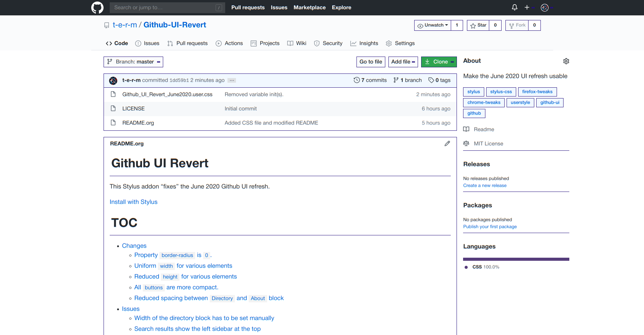View the 1 branch list
This screenshot has width=644, height=335.
pyautogui.click(x=408, y=80)
